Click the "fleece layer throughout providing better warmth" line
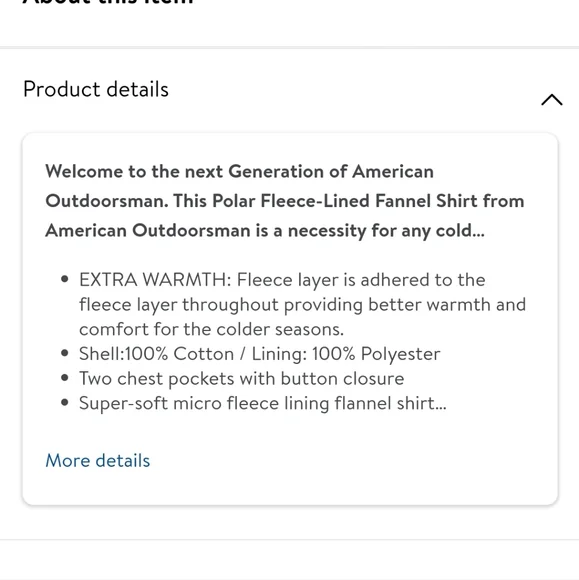 coord(302,306)
